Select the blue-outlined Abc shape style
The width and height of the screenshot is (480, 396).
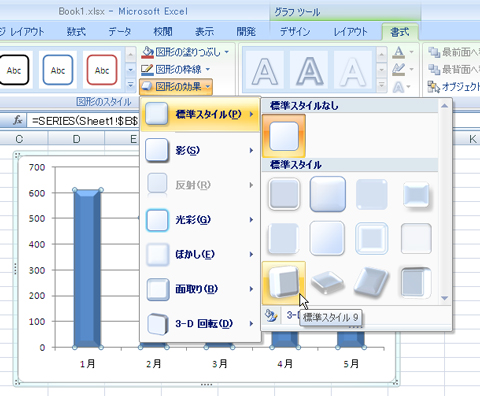58,70
